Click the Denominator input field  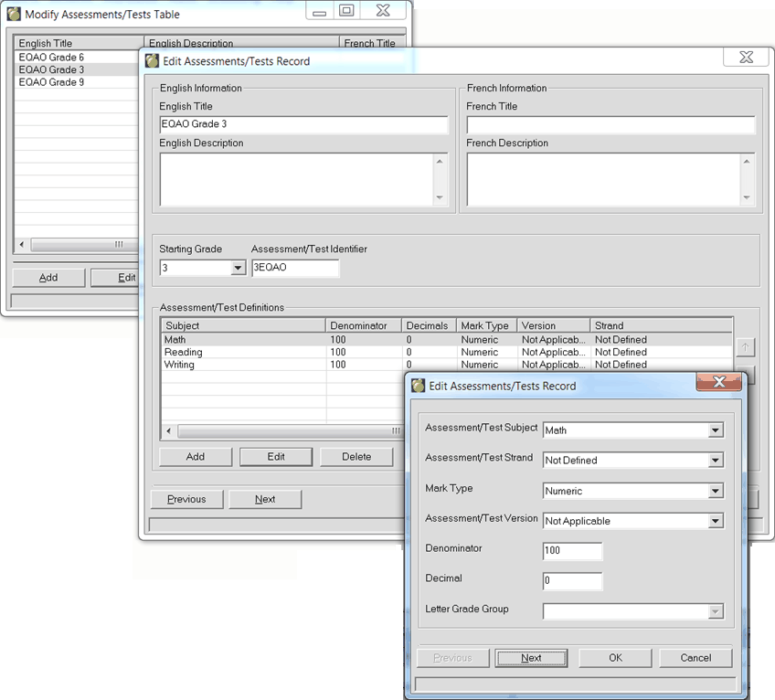572,551
